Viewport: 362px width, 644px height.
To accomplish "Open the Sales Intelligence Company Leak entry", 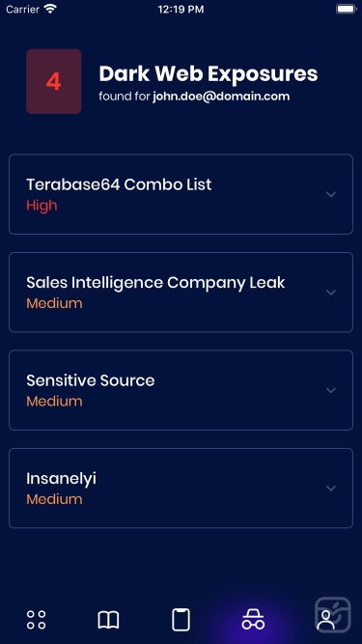I will [181, 292].
